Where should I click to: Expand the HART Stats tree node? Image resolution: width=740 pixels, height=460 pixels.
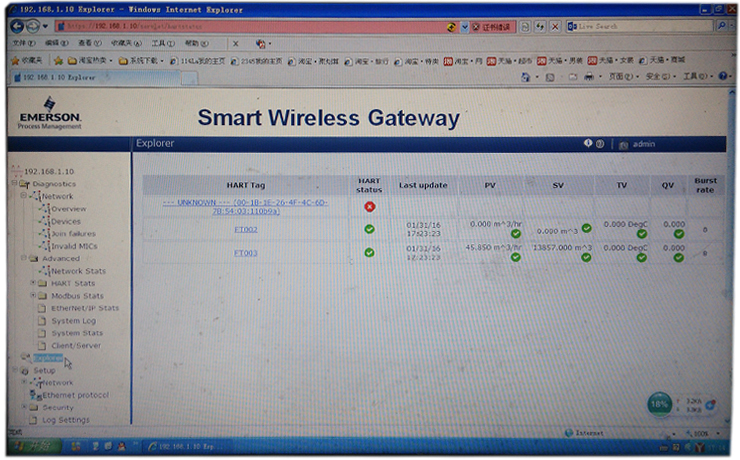(33, 283)
